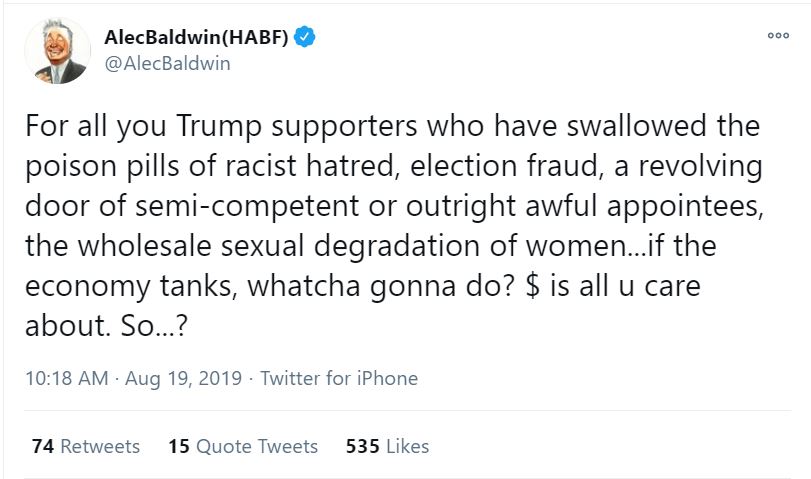The image size is (811, 479).
Task: Open Alec Baldwin's cartoon profile avatar
Action: coord(56,52)
